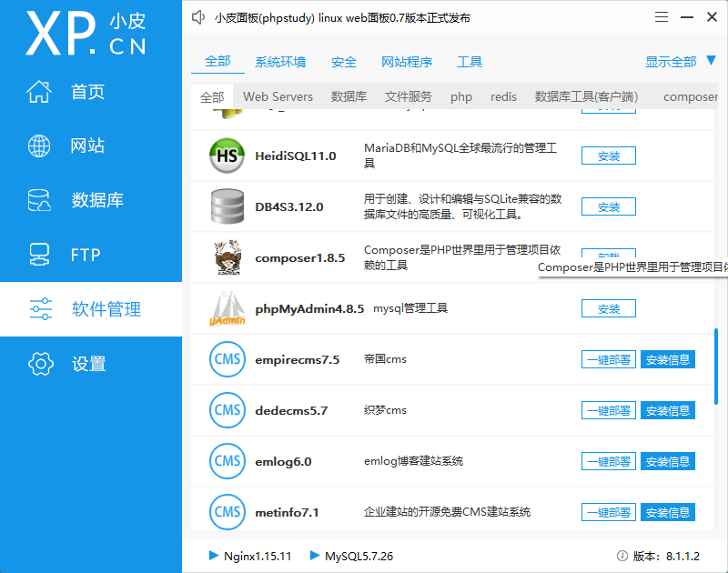Image resolution: width=728 pixels, height=573 pixels.
Task: Open the 显示全部 filter dropdown
Action: (672, 61)
